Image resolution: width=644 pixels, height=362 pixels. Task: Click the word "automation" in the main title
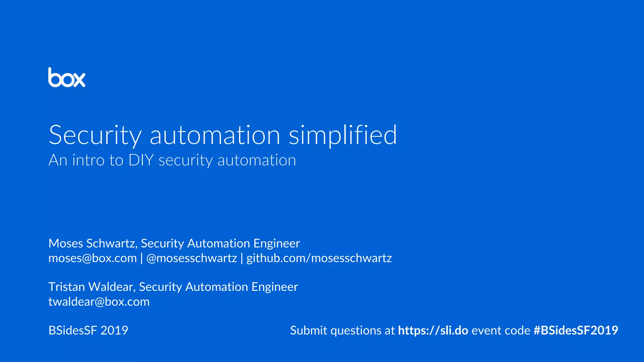pos(215,135)
